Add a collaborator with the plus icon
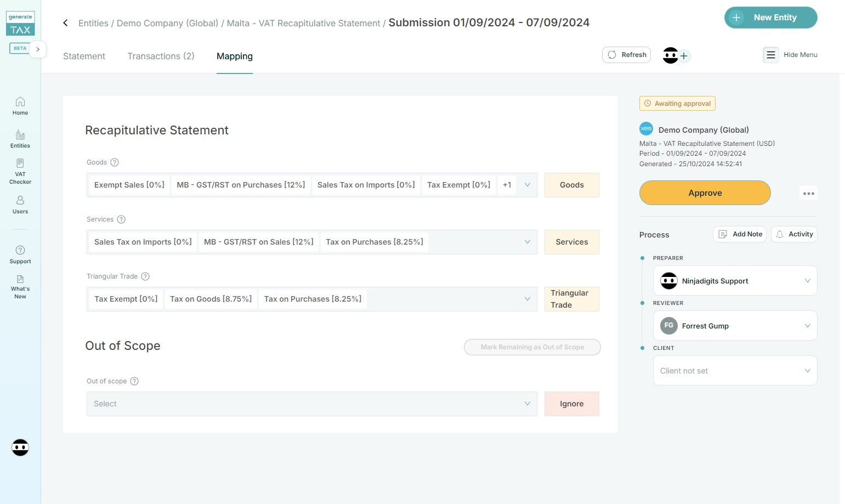845x504 pixels. [x=684, y=56]
